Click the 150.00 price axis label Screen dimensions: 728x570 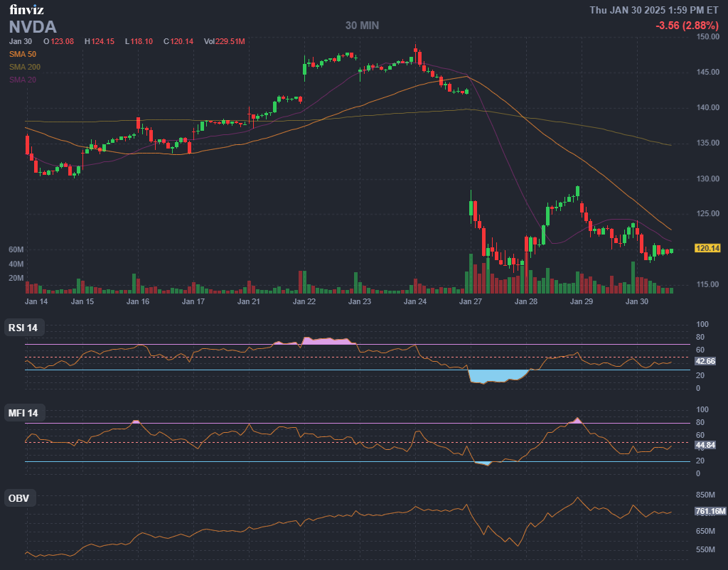708,36
